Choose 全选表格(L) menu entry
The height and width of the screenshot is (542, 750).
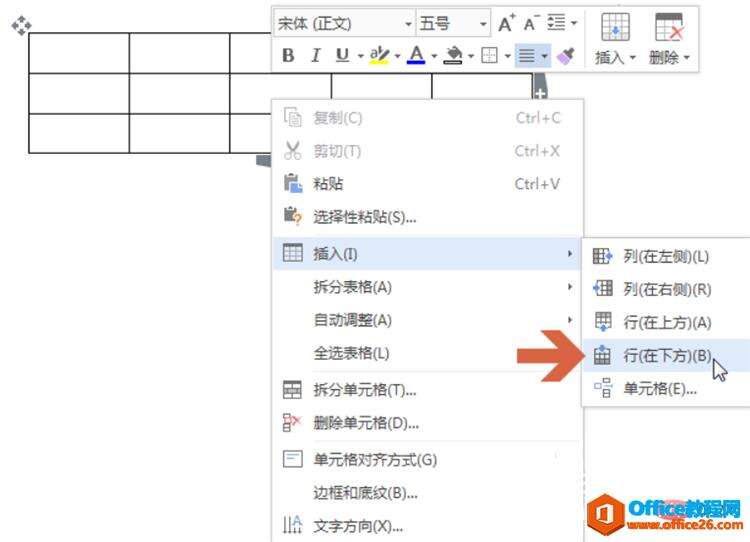pos(428,354)
